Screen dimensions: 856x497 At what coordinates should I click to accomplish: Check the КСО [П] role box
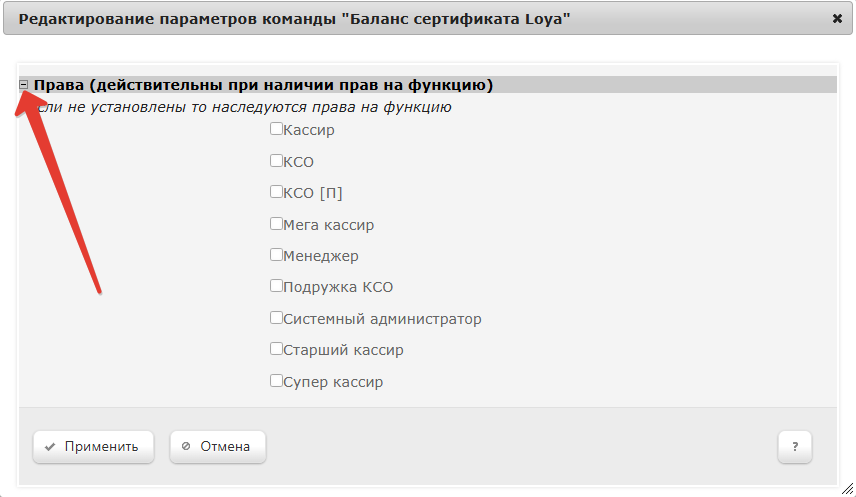276,192
